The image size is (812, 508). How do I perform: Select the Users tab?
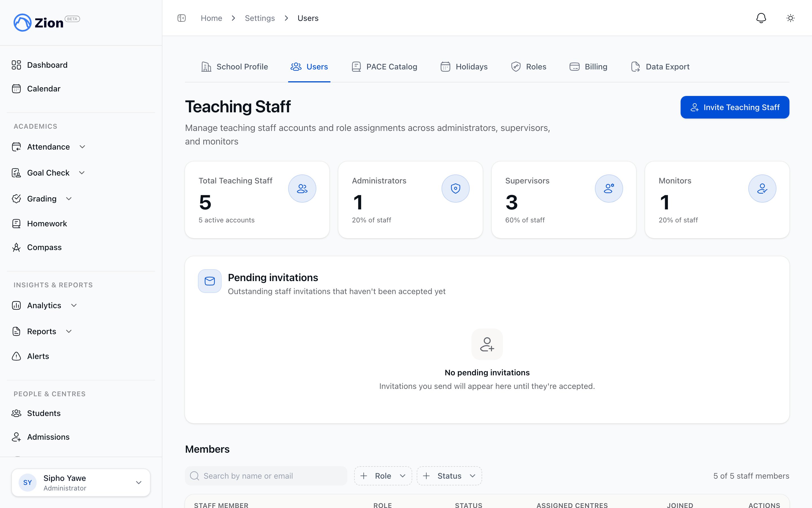click(309, 67)
